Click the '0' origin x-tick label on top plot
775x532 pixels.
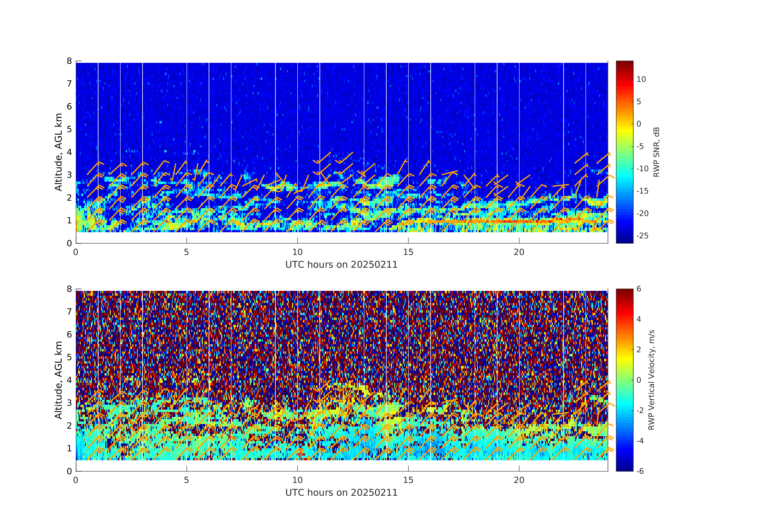(x=76, y=253)
